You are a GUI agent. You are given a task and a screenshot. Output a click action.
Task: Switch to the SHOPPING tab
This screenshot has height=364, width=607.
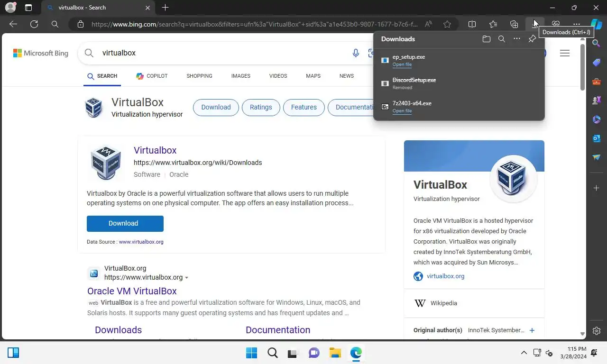pyautogui.click(x=199, y=76)
